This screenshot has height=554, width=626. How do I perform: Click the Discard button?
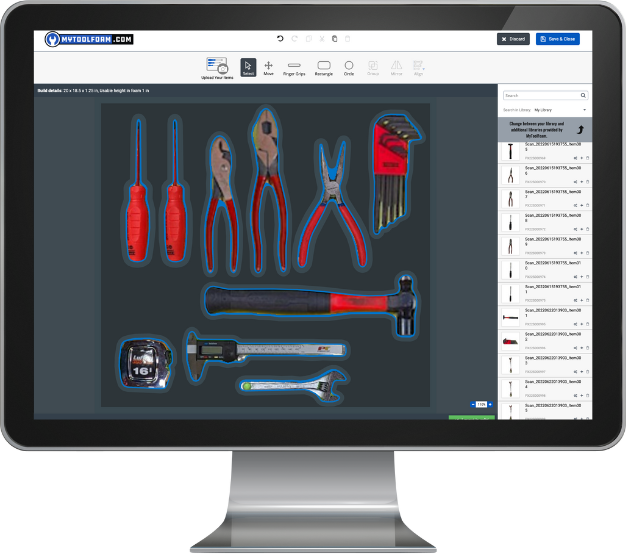pyautogui.click(x=513, y=39)
